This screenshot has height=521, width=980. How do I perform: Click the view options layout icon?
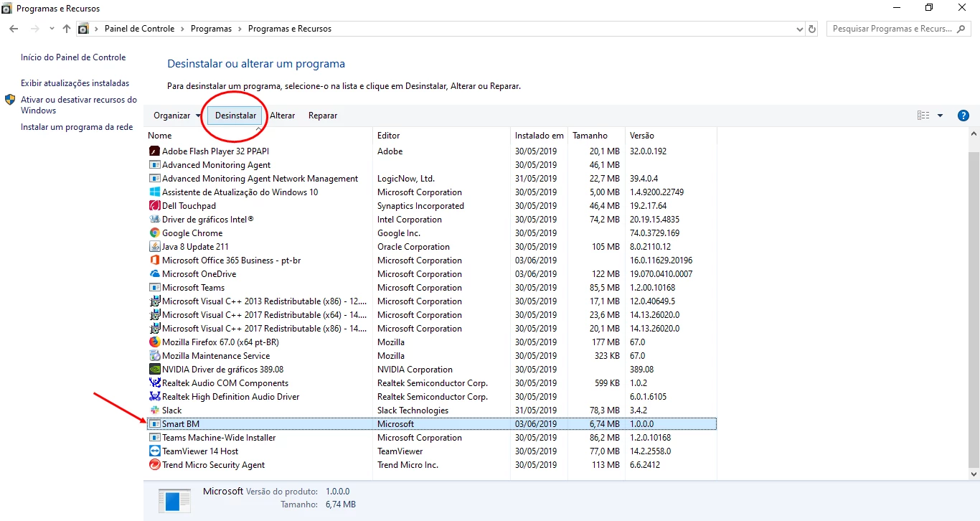click(x=923, y=116)
